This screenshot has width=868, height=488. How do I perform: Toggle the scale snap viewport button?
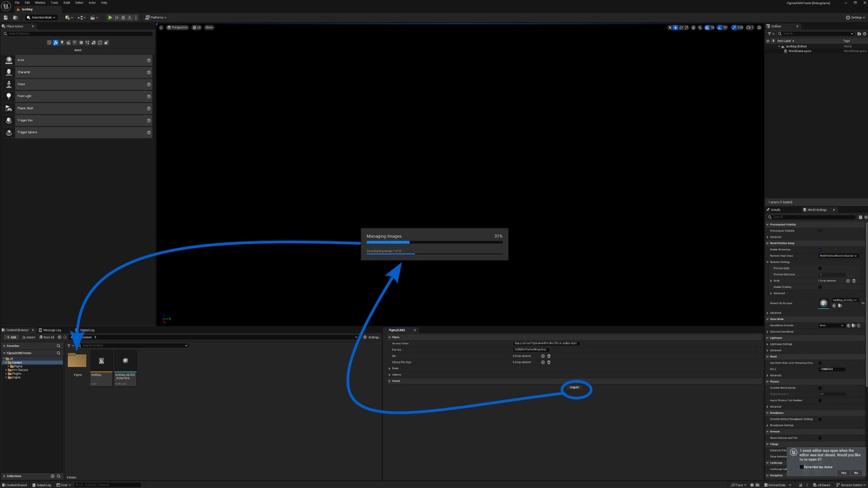pyautogui.click(x=734, y=28)
